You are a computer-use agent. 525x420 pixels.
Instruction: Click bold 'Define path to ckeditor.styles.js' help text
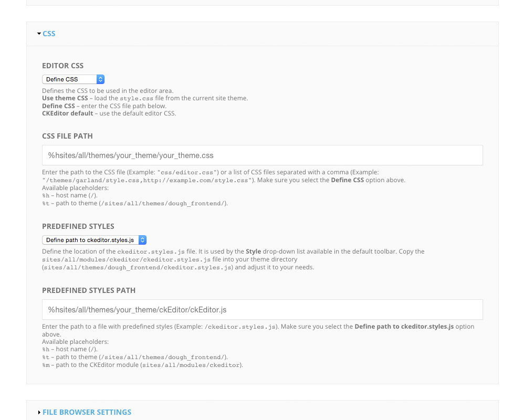coord(404,327)
